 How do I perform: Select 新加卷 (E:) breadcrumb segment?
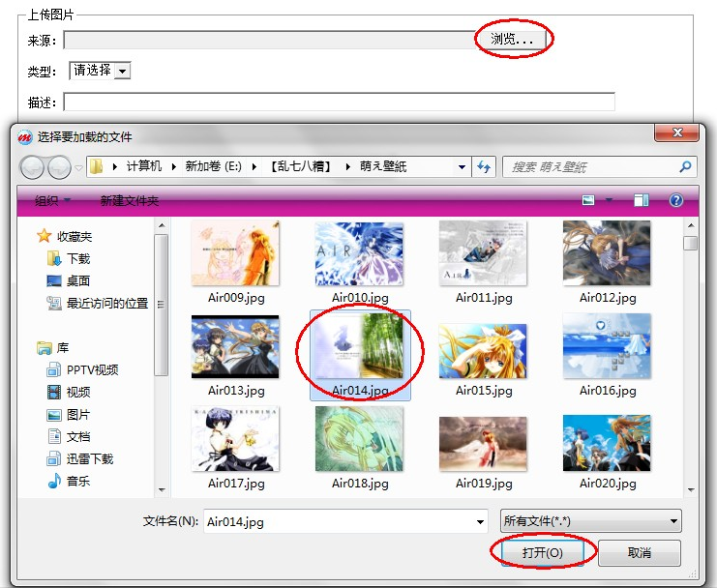coord(213,166)
